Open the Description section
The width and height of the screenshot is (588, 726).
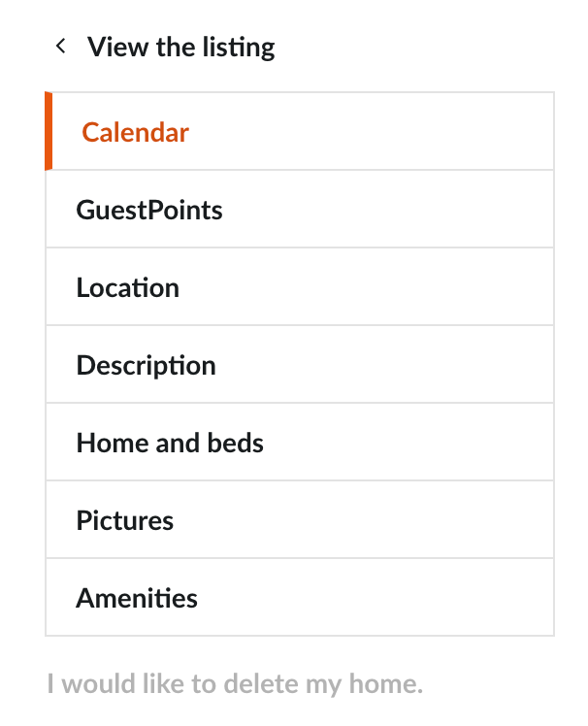[x=146, y=365]
